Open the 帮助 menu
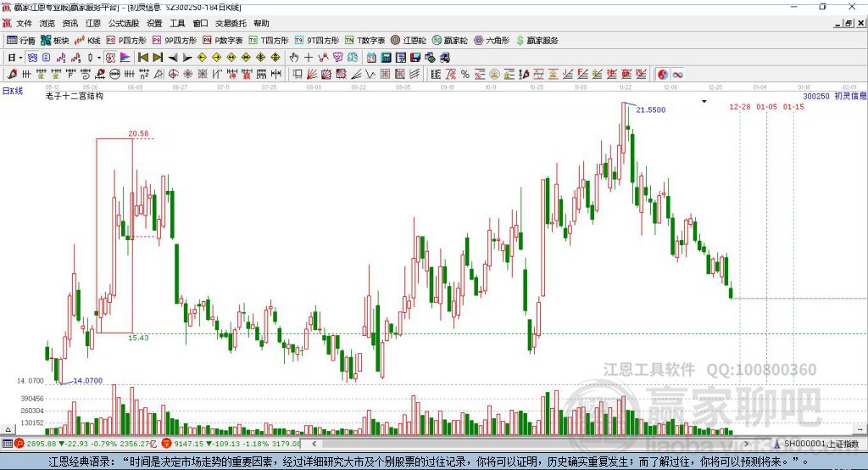The image size is (868, 470). pyautogui.click(x=261, y=23)
